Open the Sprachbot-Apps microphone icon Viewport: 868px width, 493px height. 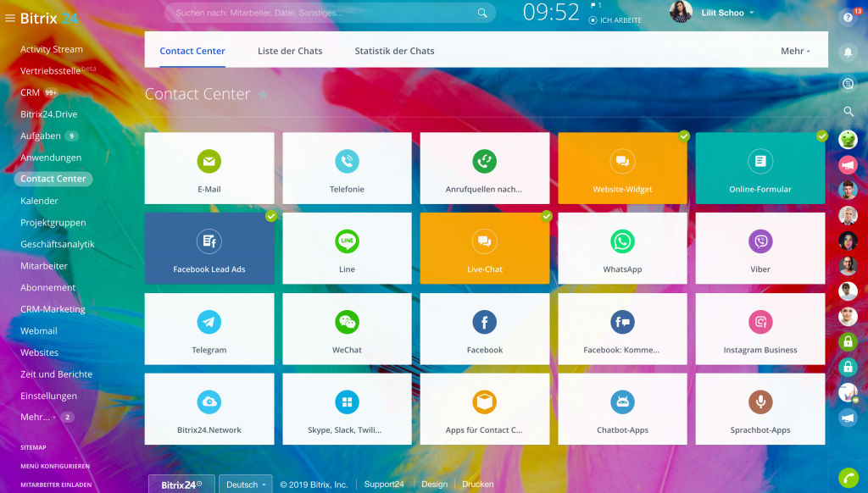click(x=760, y=402)
